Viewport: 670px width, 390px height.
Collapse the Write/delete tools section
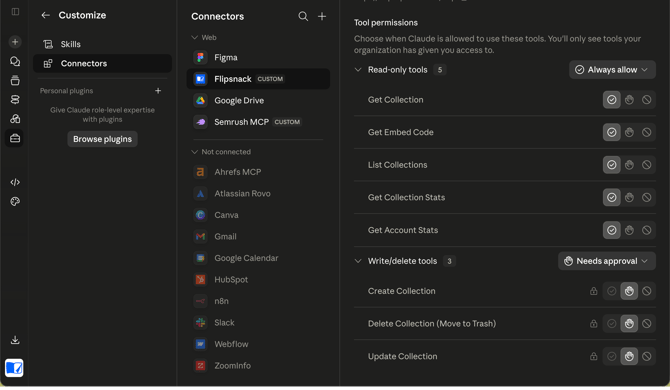click(358, 261)
